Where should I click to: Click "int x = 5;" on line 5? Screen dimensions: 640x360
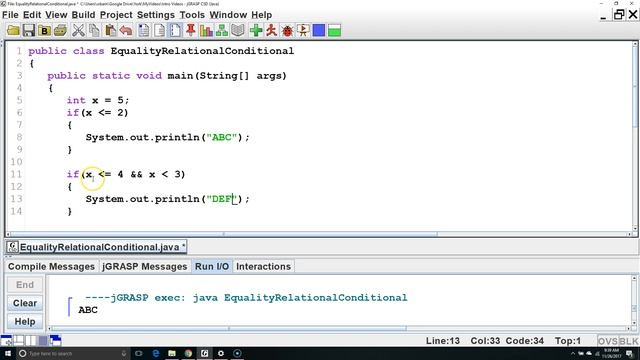98,100
